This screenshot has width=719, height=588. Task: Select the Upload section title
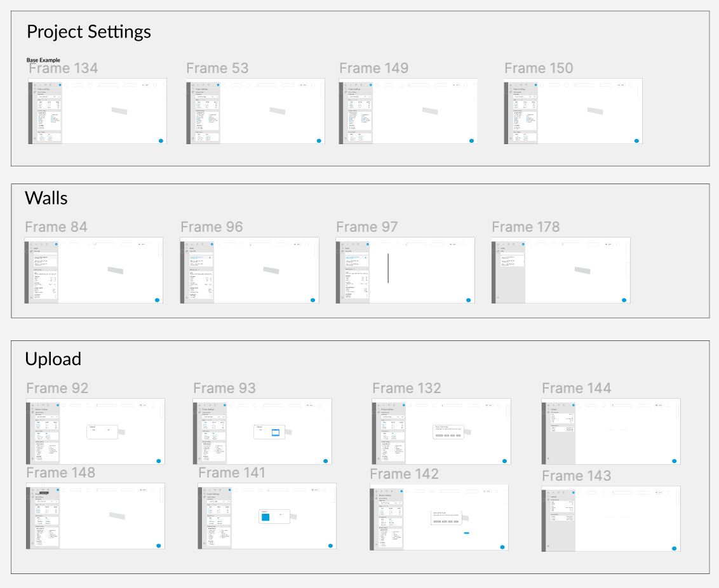53,359
